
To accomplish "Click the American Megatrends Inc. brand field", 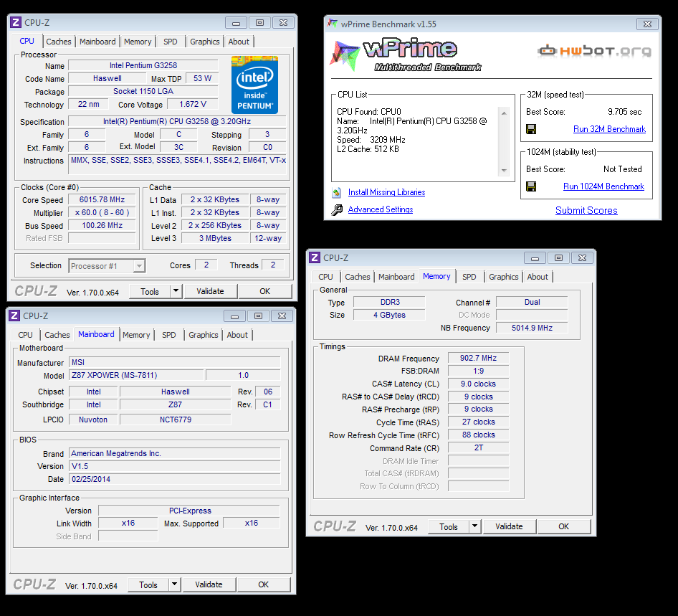I will click(175, 453).
